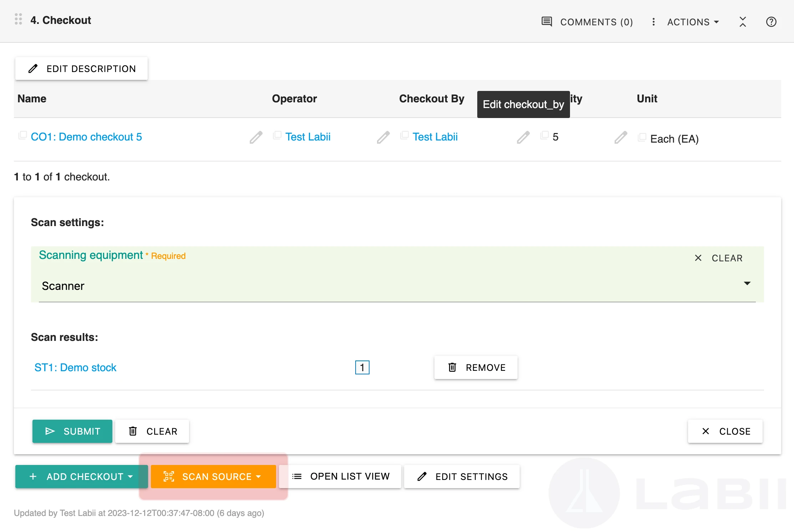This screenshot has width=794, height=532.
Task: Collapse the Checkout section via collapse arrows icon
Action: [743, 22]
